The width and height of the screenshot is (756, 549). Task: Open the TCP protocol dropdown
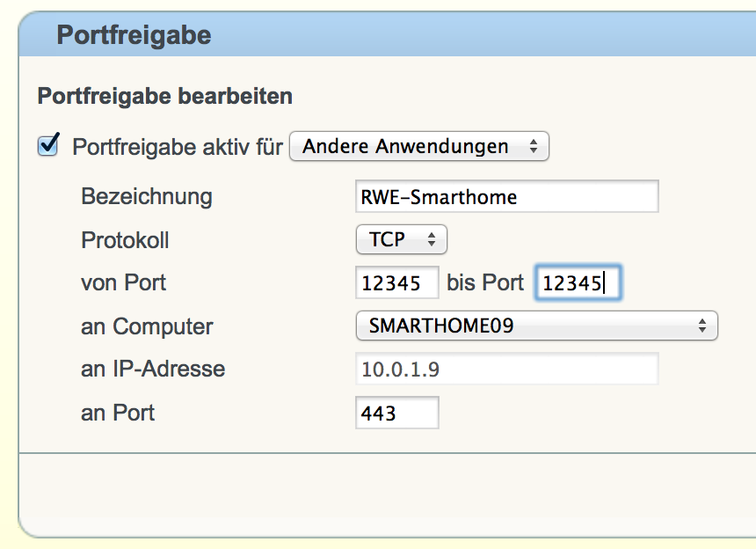[401, 239]
